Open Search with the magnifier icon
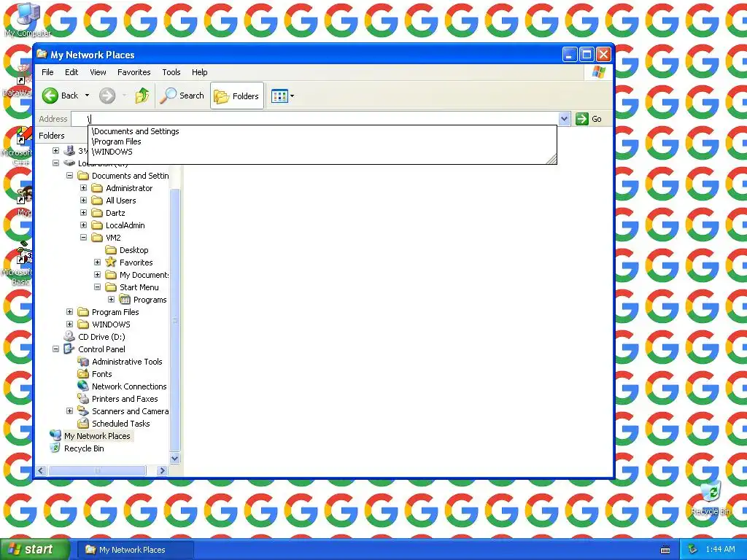The image size is (747, 560). (x=182, y=96)
